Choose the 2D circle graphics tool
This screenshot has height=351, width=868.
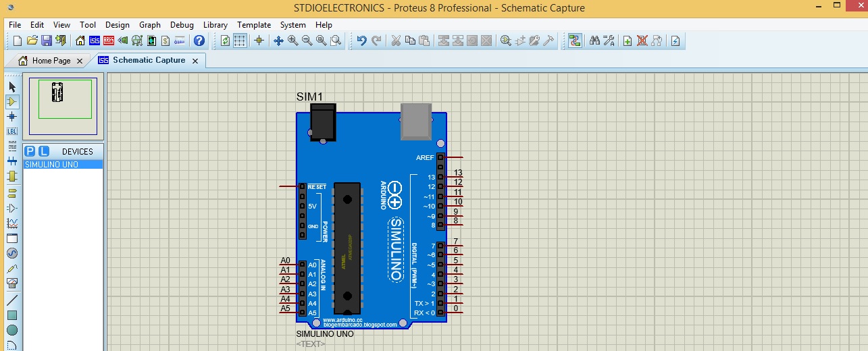(12, 330)
